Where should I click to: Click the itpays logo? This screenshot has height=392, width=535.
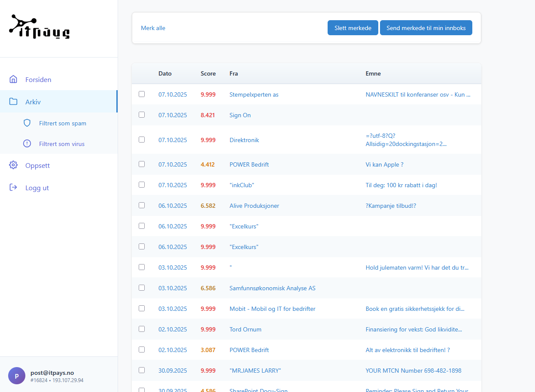[40, 27]
